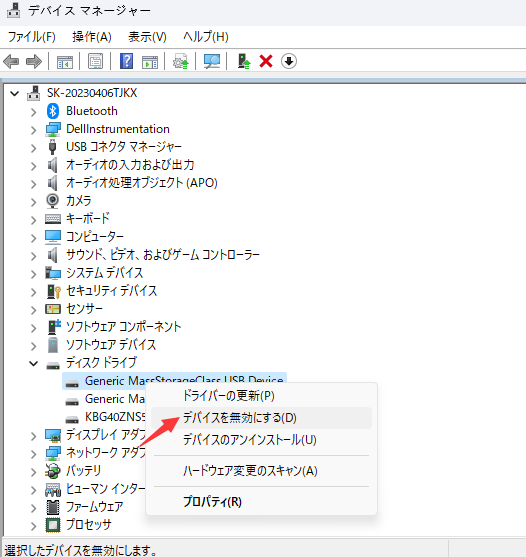Open the ヘルプ(H) menu
This screenshot has height=557, width=526.
coord(206,37)
